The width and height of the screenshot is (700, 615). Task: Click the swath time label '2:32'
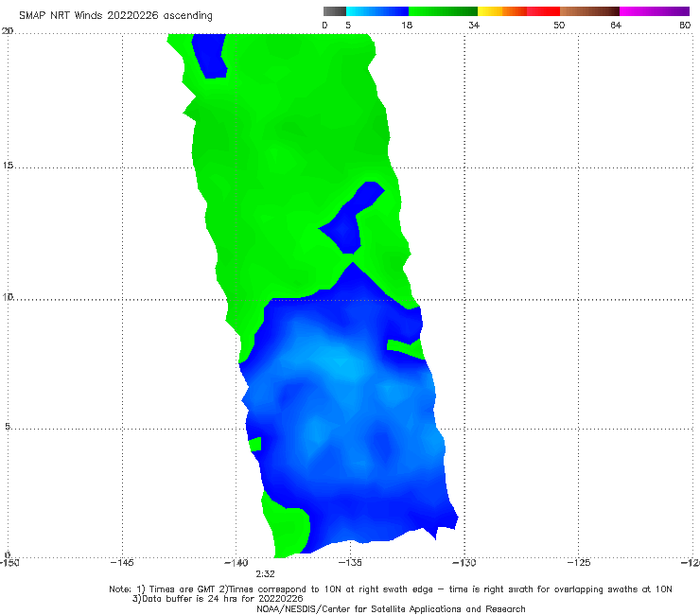coord(265,574)
